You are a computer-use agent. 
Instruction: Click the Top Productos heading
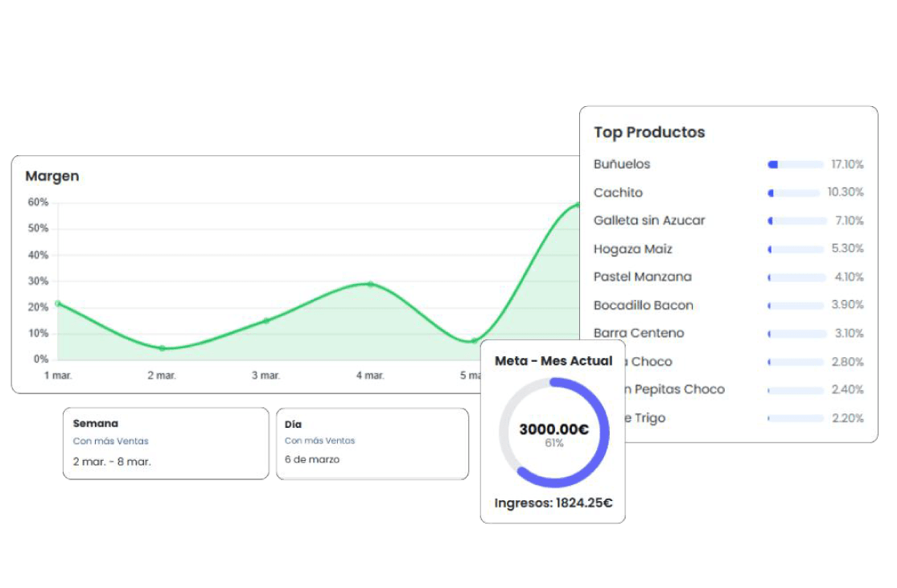coord(649,133)
